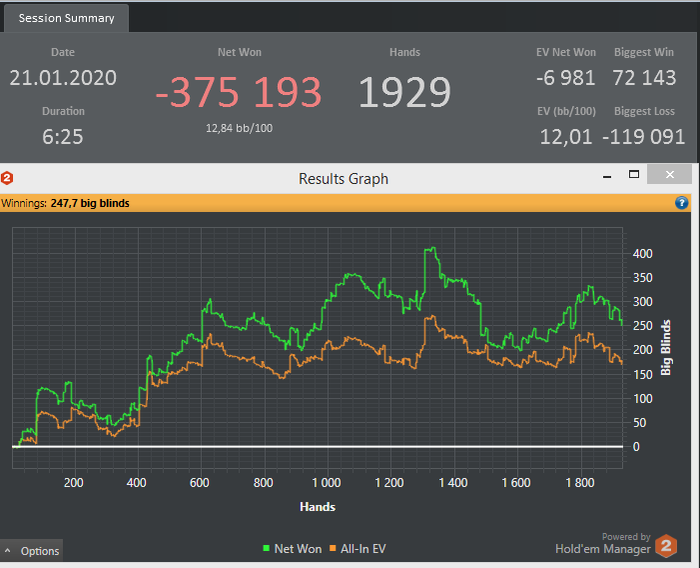This screenshot has height=568, width=700.
Task: Expand the Options panel
Action: tap(31, 551)
